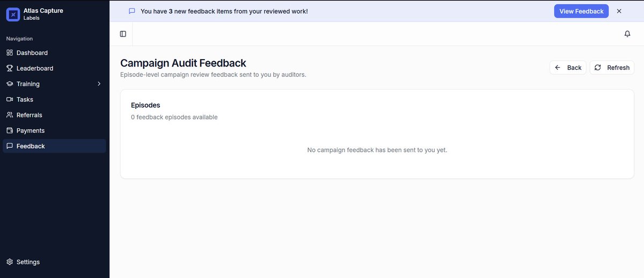This screenshot has width=644, height=278.
Task: Click the Feedback speech bubble icon
Action: point(10,146)
